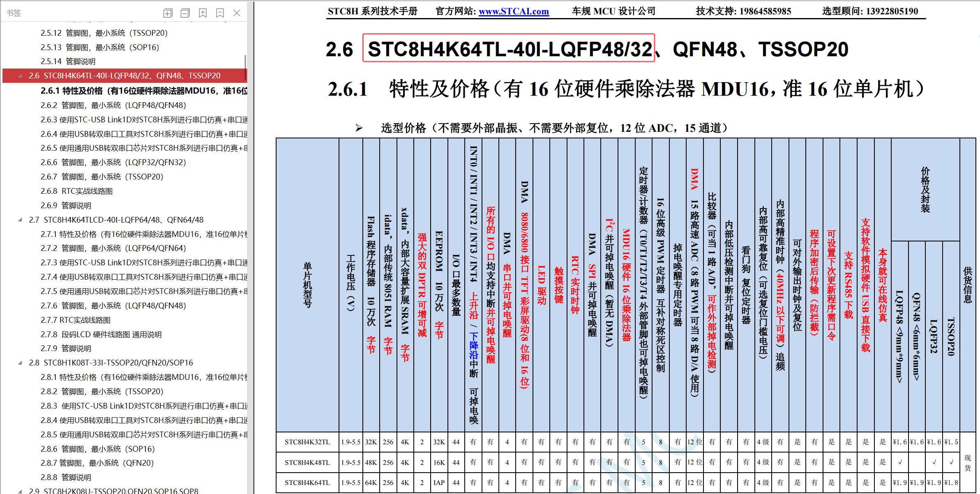Select bookmark 2.8 STC8H1K08T-33I-TSSOP20/QFN20/SOP16
This screenshot has width=980, height=494.
[x=111, y=363]
